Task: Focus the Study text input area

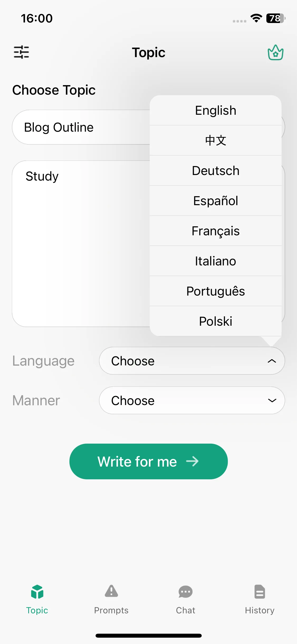Action: pos(81,243)
